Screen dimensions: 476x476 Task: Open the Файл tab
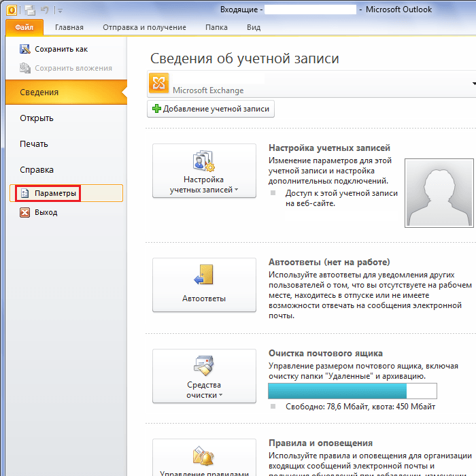click(24, 27)
